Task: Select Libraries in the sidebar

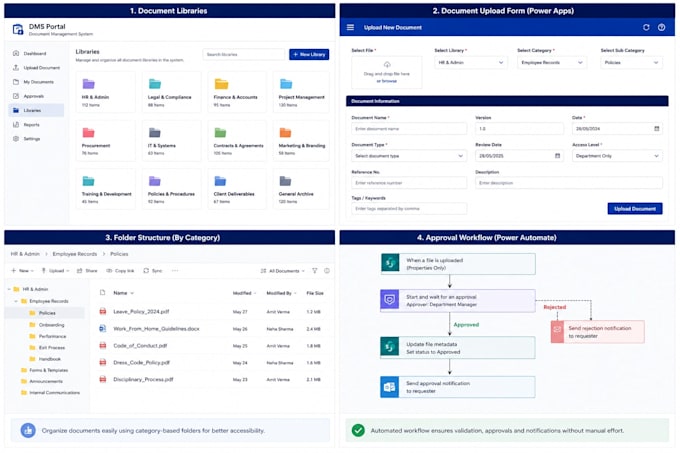Action: point(36,111)
